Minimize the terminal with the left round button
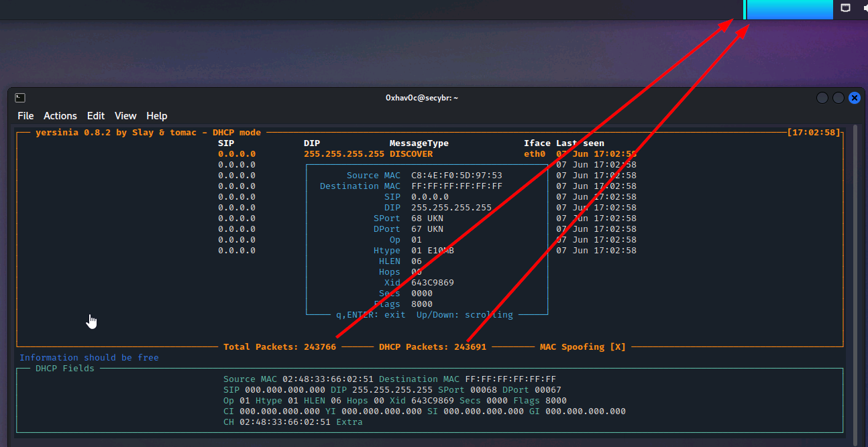 coord(822,98)
